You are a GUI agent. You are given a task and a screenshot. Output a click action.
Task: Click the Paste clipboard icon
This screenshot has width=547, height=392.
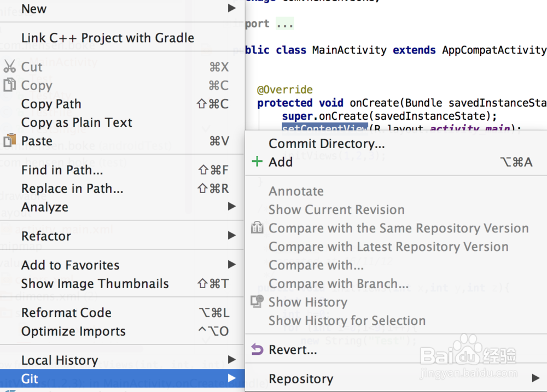pyautogui.click(x=10, y=141)
